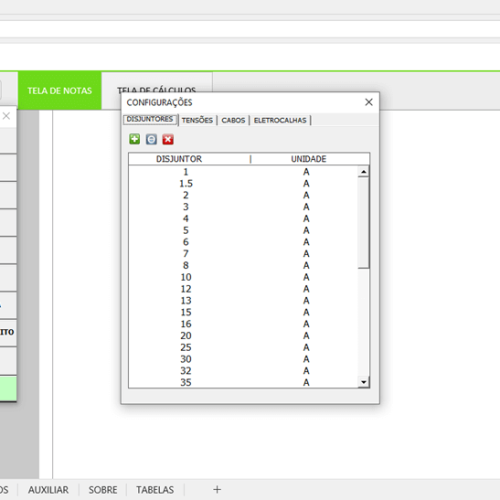Open the Tela de Cálculos tab
This screenshot has width=500, height=500.
point(157,90)
